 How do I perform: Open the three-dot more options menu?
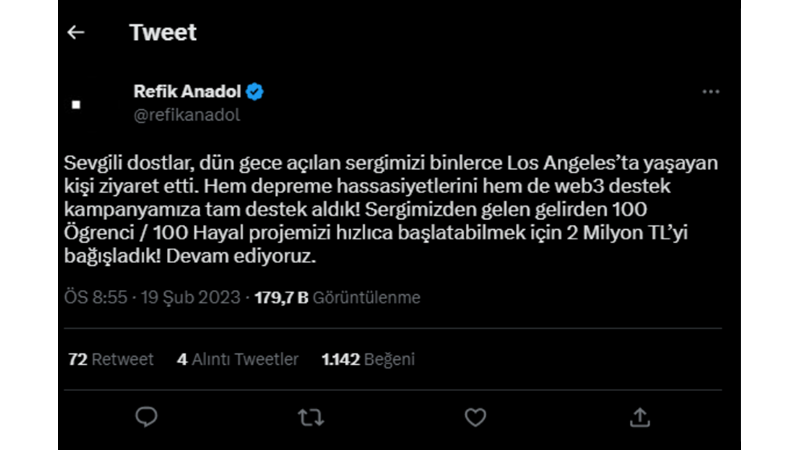point(710,92)
